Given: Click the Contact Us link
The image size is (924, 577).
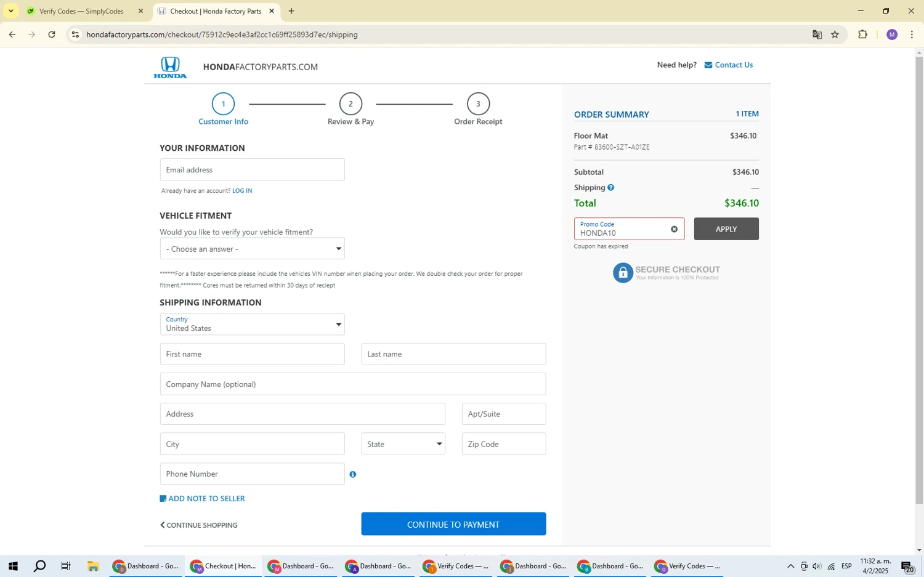Looking at the screenshot, I should click(x=734, y=65).
